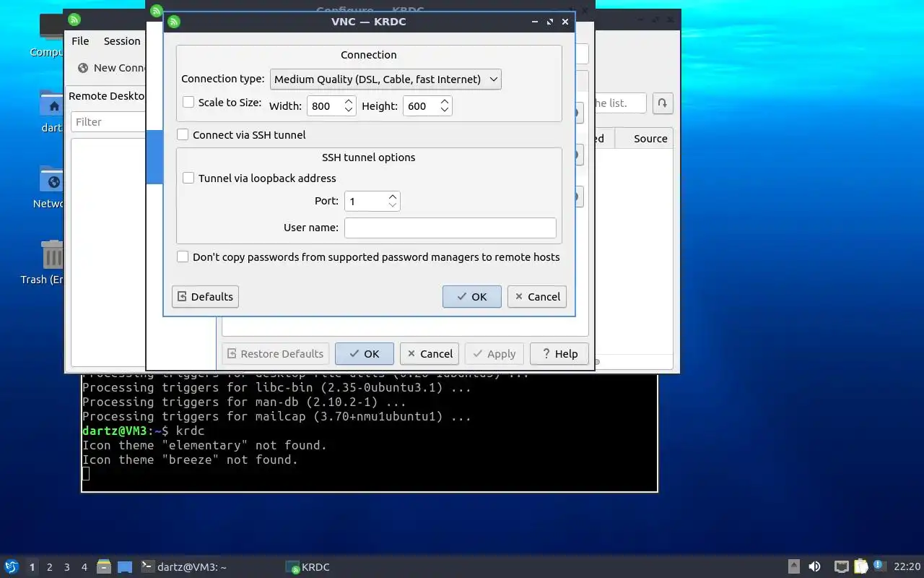This screenshot has height=578, width=924.
Task: Click the volume speaker tray icon
Action: click(x=814, y=567)
